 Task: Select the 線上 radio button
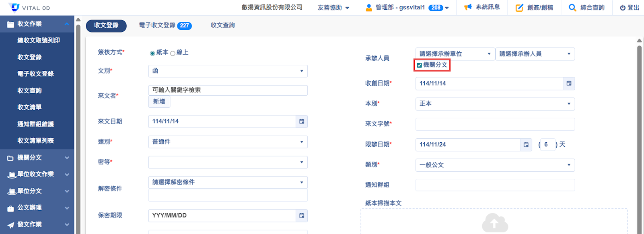[x=173, y=53]
